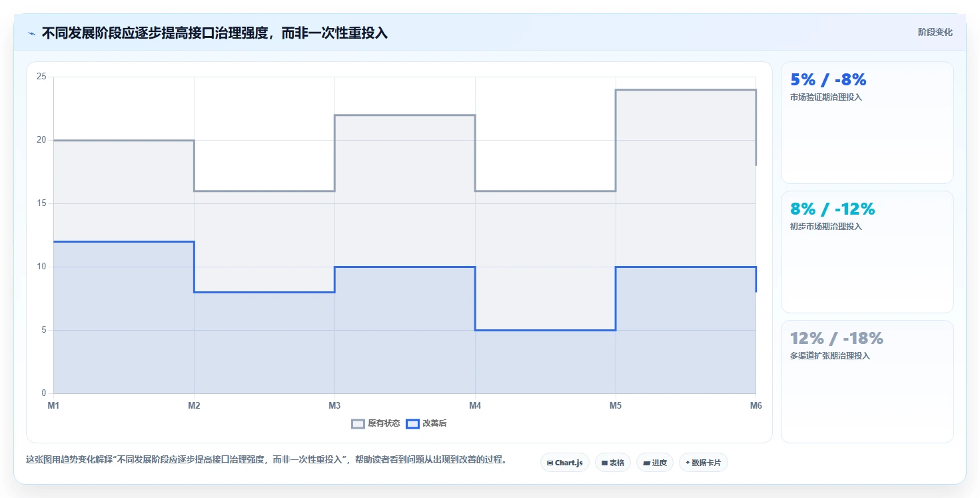Click the gray 原有状态 legend swatch
The height and width of the screenshot is (498, 980).
click(x=358, y=424)
